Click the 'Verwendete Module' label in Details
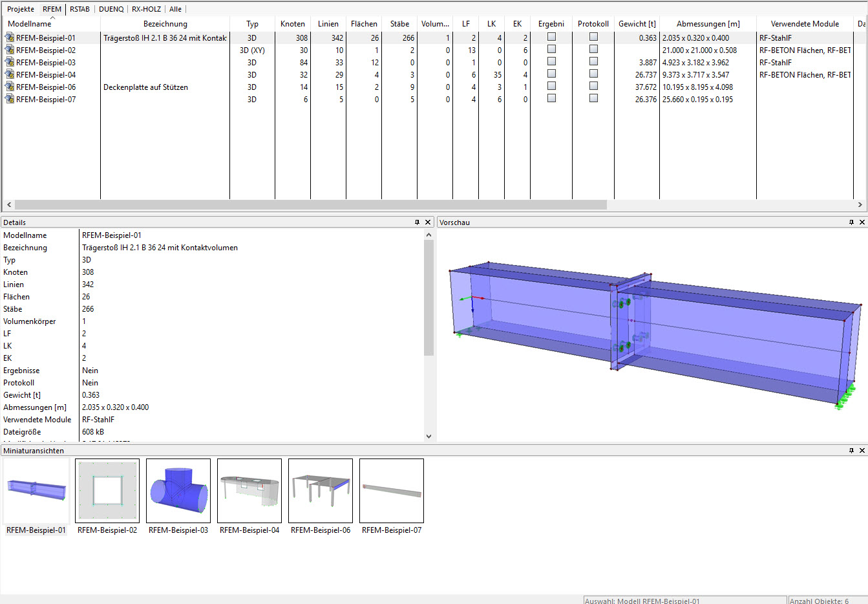The image size is (868, 604). [37, 419]
